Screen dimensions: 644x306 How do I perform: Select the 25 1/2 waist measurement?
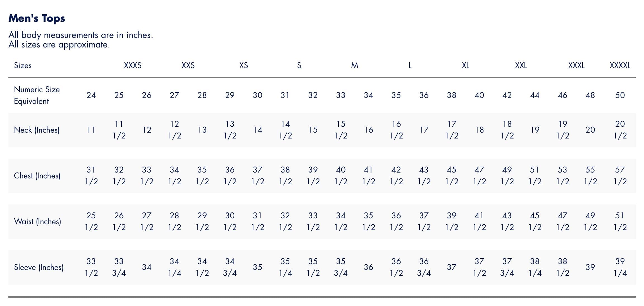[x=91, y=221]
